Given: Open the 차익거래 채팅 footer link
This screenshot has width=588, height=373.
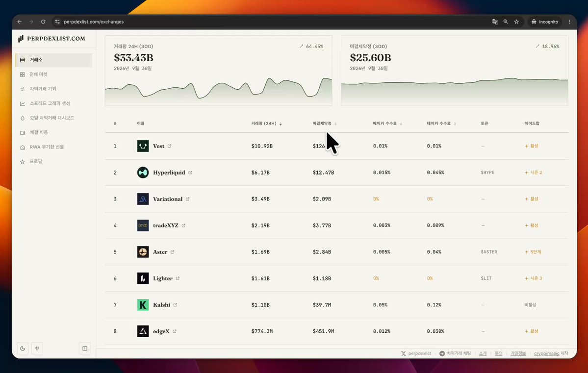Looking at the screenshot, I should [x=455, y=353].
